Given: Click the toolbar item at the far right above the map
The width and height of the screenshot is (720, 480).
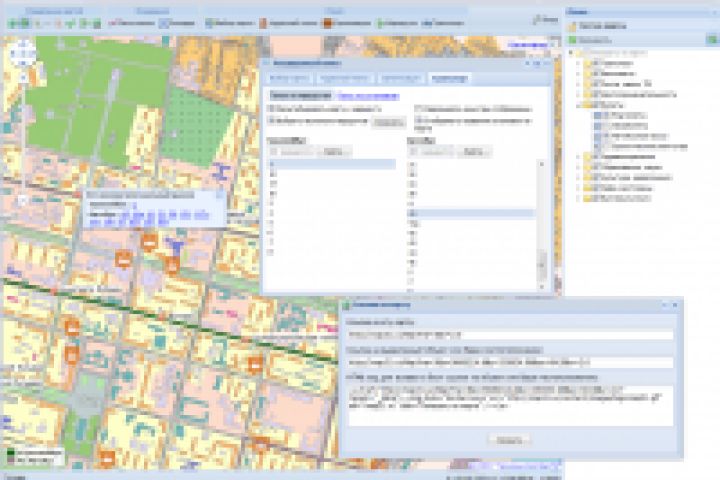Looking at the screenshot, I should (x=546, y=20).
